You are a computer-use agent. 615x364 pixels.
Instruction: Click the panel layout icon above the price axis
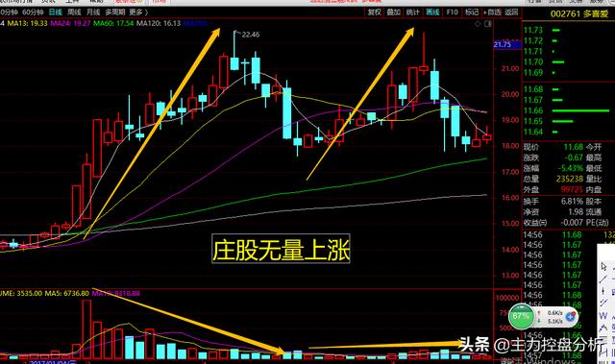pyautogui.click(x=488, y=24)
